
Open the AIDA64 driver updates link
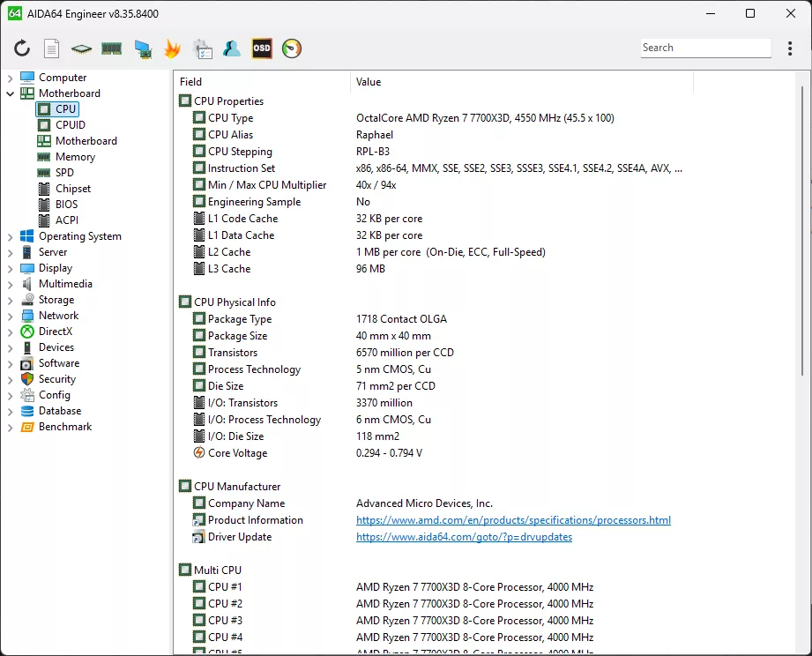[x=464, y=537]
